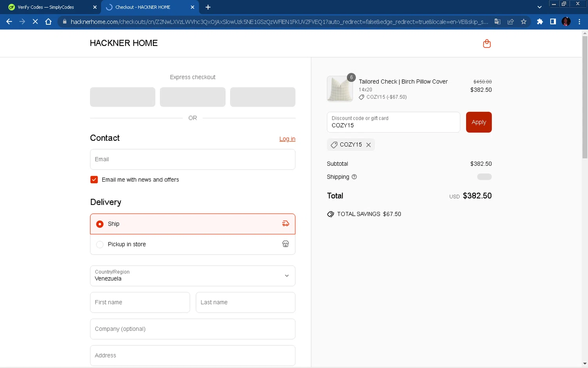Stop the page from loading
Viewport: 588px width, 368px height.
(x=35, y=22)
